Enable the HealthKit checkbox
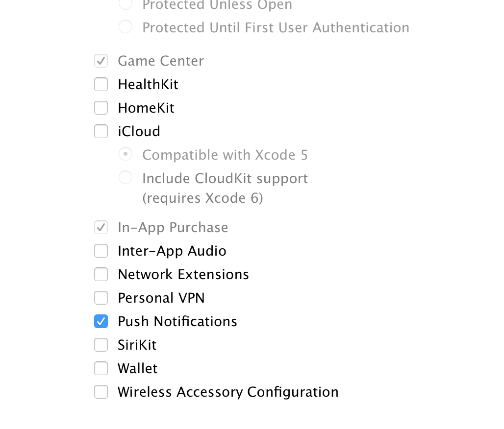504x429 pixels. click(x=101, y=84)
